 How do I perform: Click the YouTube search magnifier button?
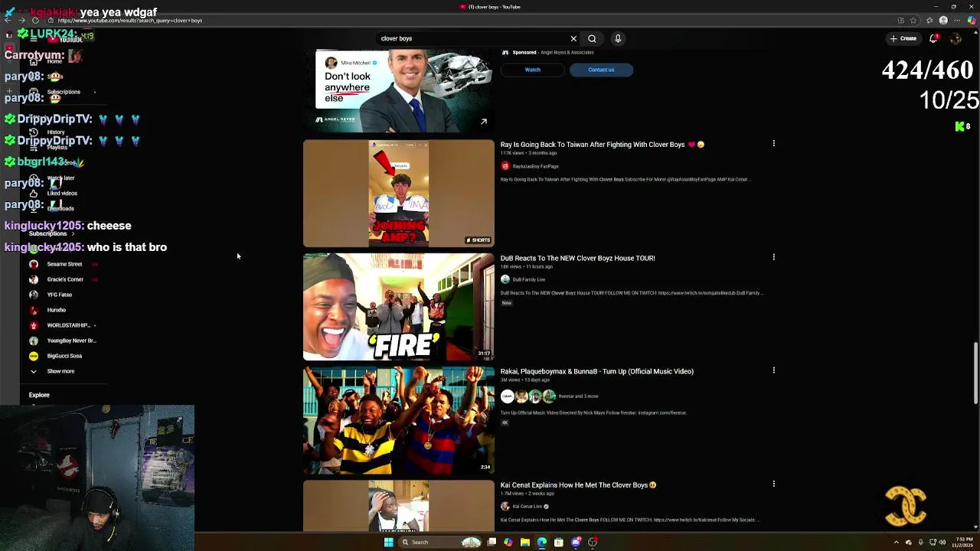[x=592, y=38]
